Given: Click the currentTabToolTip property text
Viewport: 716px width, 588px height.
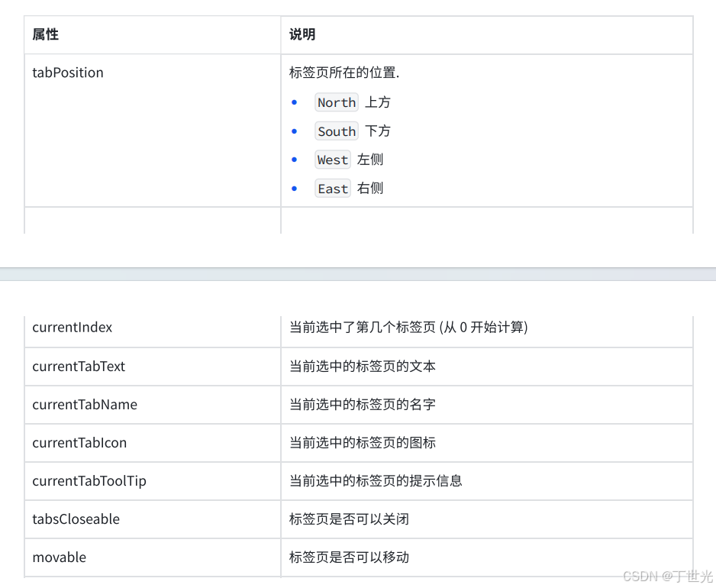Looking at the screenshot, I should point(89,481).
